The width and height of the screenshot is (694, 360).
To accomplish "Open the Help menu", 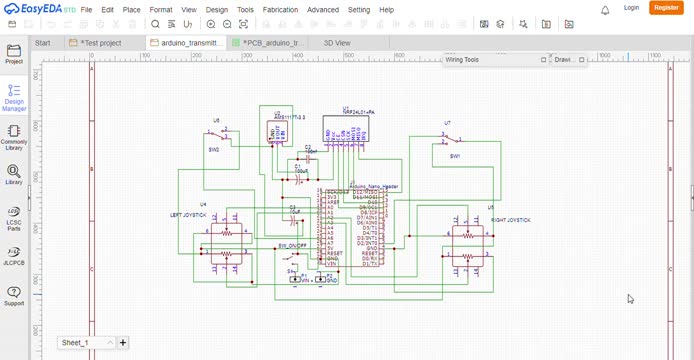I will click(x=386, y=10).
